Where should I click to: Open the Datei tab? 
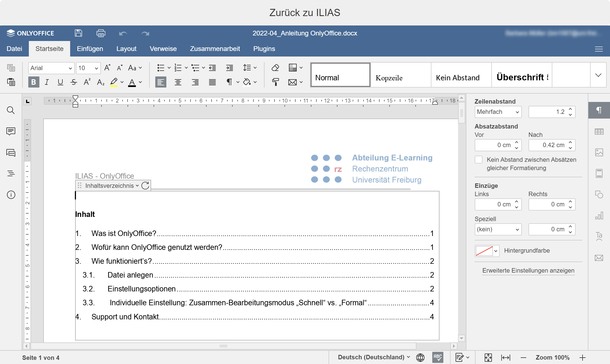coord(14,49)
